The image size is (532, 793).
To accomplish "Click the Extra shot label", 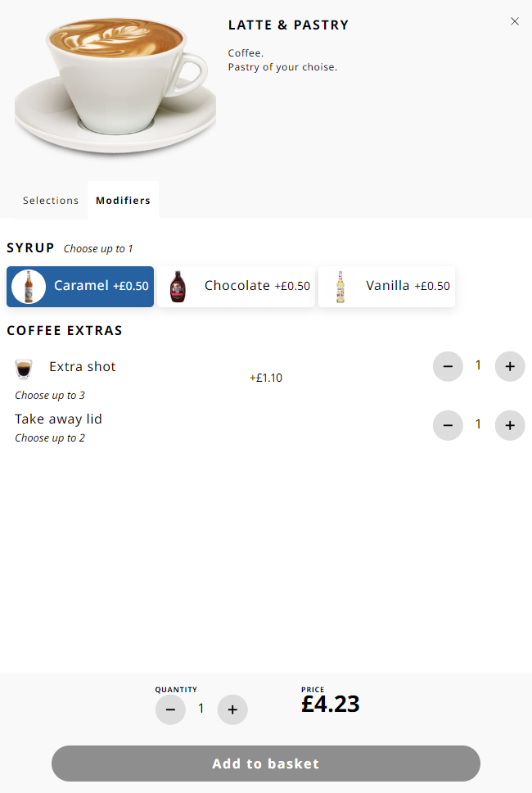I will 83,367.
